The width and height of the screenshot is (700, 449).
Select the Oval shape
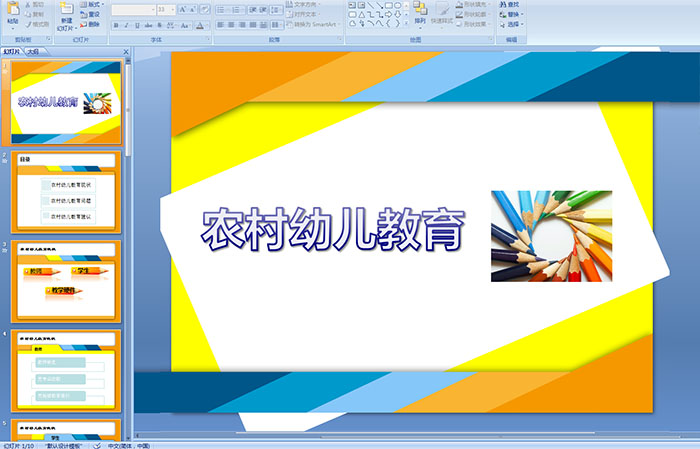click(397, 5)
